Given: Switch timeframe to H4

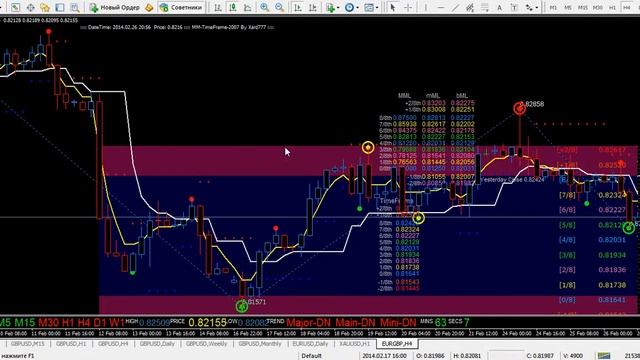Looking at the screenshot, I should click(x=627, y=7).
